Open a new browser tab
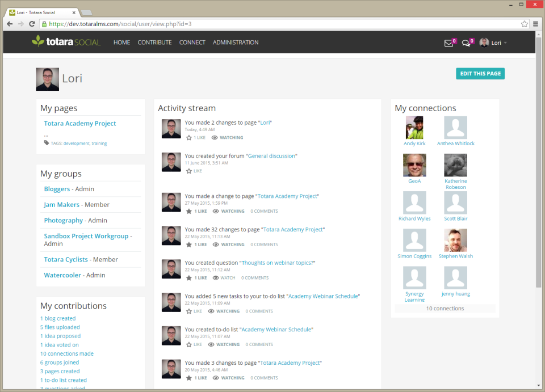This screenshot has height=392, width=545. pos(86,13)
